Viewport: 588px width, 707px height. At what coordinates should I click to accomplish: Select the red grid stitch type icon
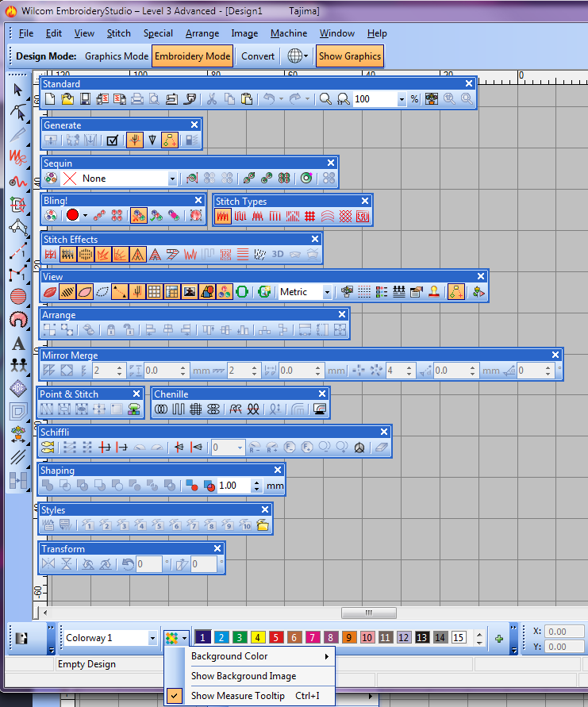pos(309,217)
